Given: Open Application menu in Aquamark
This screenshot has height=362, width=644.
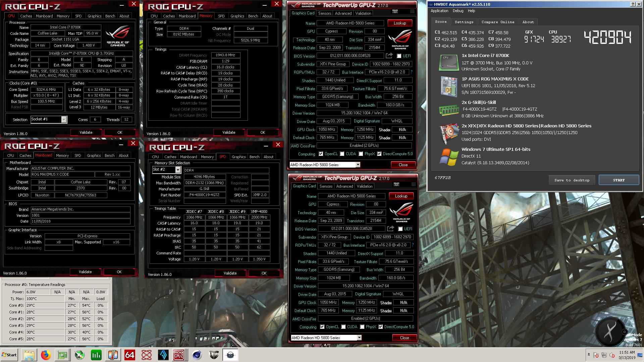Looking at the screenshot, I should point(439,11).
